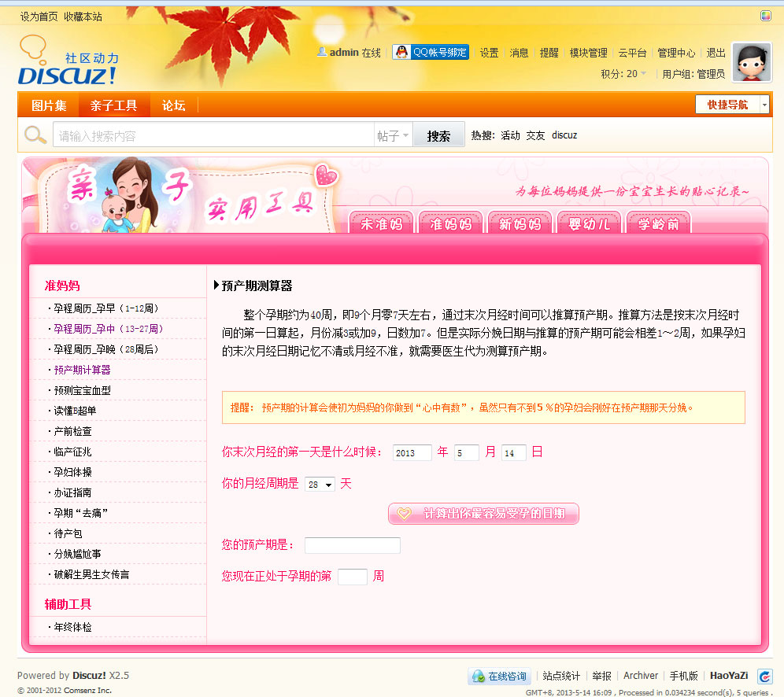Click 举报 report link in footer
Image resolution: width=784 pixels, height=697 pixels.
[601, 676]
